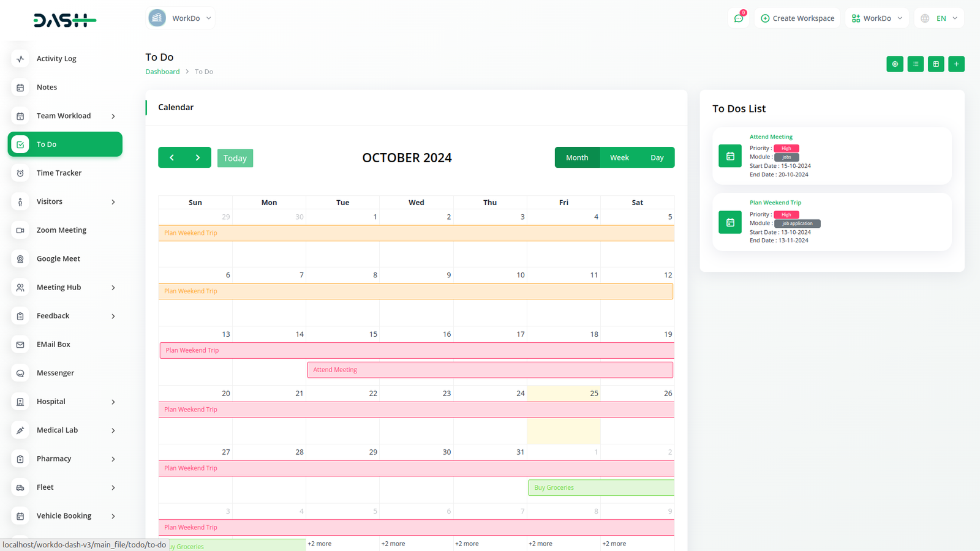The height and width of the screenshot is (551, 980).
Task: Switch to list view icon
Action: (916, 64)
